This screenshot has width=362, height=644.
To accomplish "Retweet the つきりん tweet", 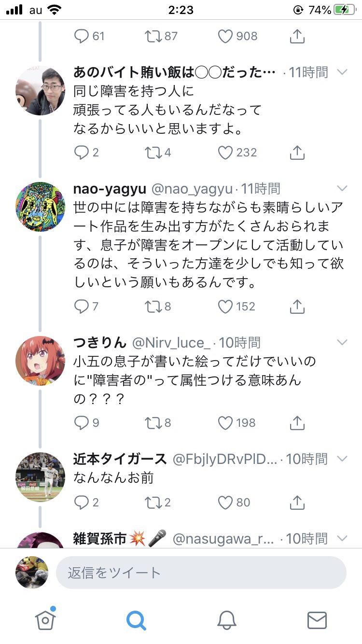I will 153,423.
